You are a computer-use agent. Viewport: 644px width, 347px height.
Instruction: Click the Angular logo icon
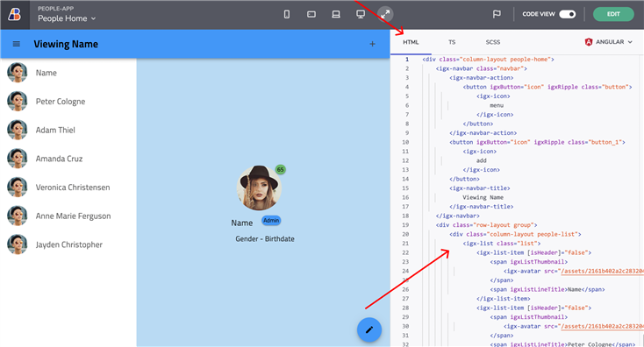tap(589, 42)
